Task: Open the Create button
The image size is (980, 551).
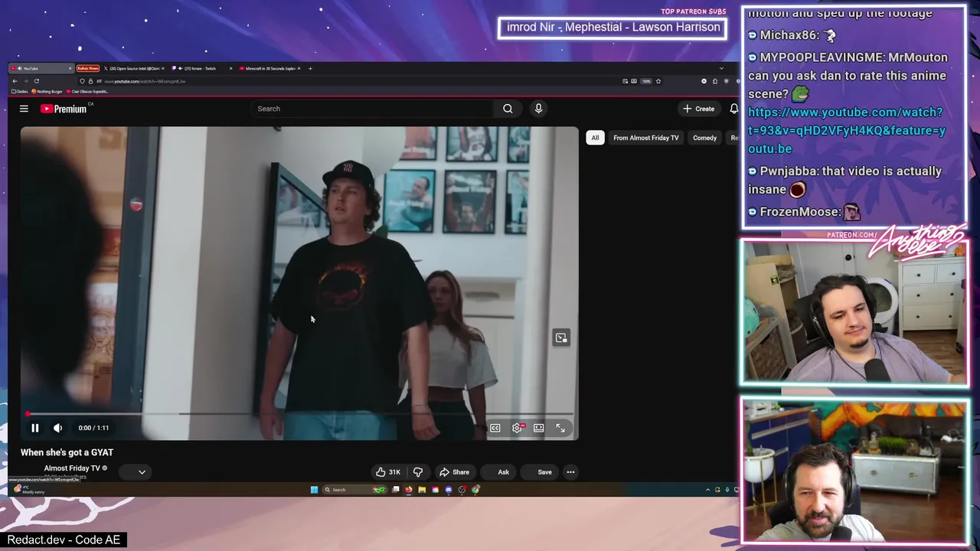Action: coord(698,109)
